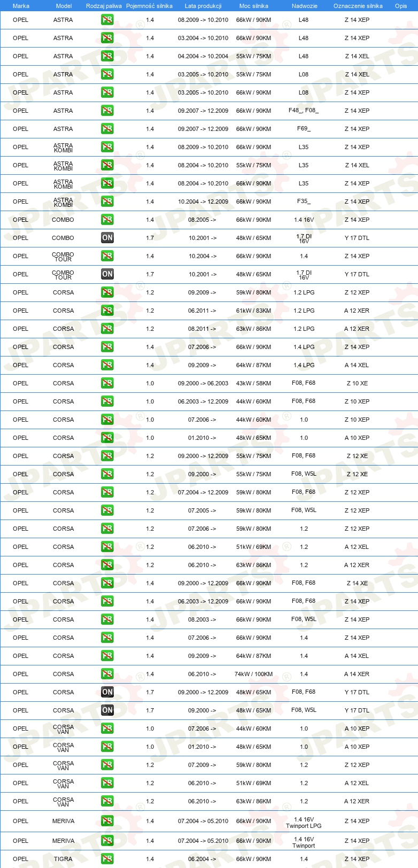This screenshot has width=418, height=868.
Task: Click the Nadwozie column header
Action: point(305,6)
